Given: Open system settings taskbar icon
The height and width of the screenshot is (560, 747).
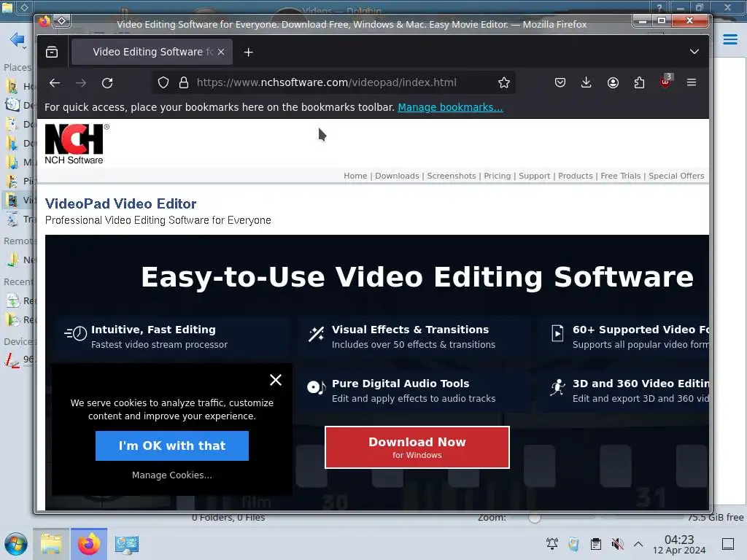Looking at the screenshot, I should tap(127, 544).
